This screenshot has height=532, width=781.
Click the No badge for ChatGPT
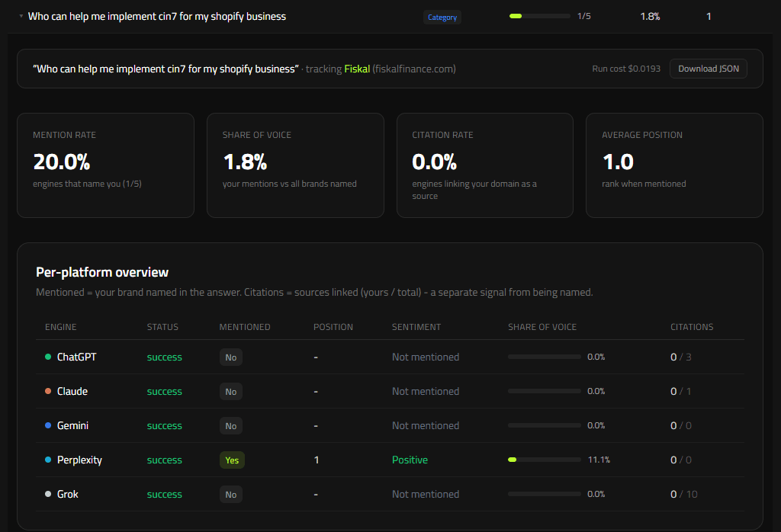[230, 357]
